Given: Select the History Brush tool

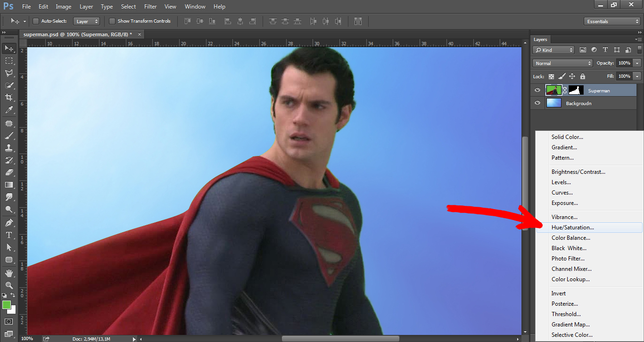Looking at the screenshot, I should pyautogui.click(x=8, y=160).
